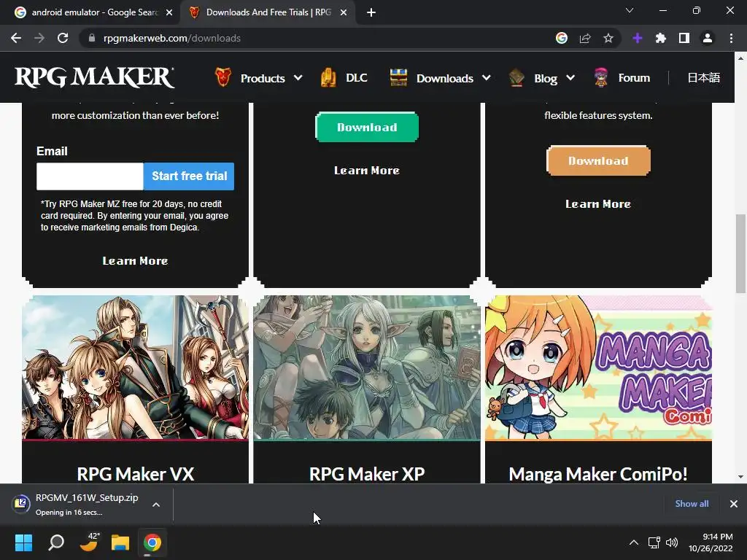Image resolution: width=747 pixels, height=560 pixels.
Task: Open the Blog menu
Action: tap(546, 79)
